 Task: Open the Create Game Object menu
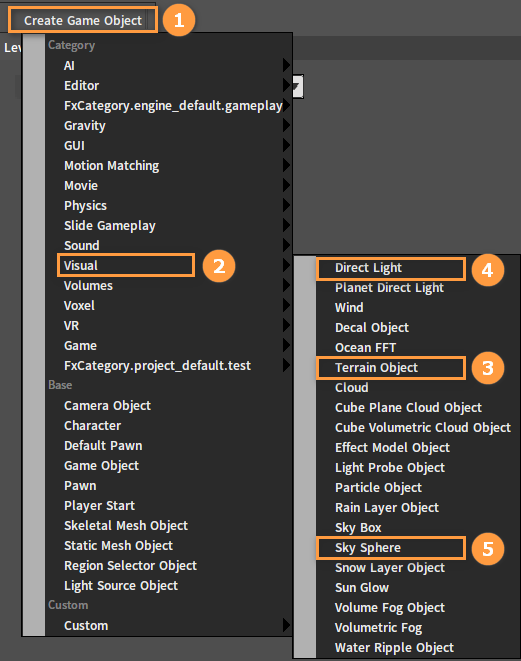tap(83, 20)
